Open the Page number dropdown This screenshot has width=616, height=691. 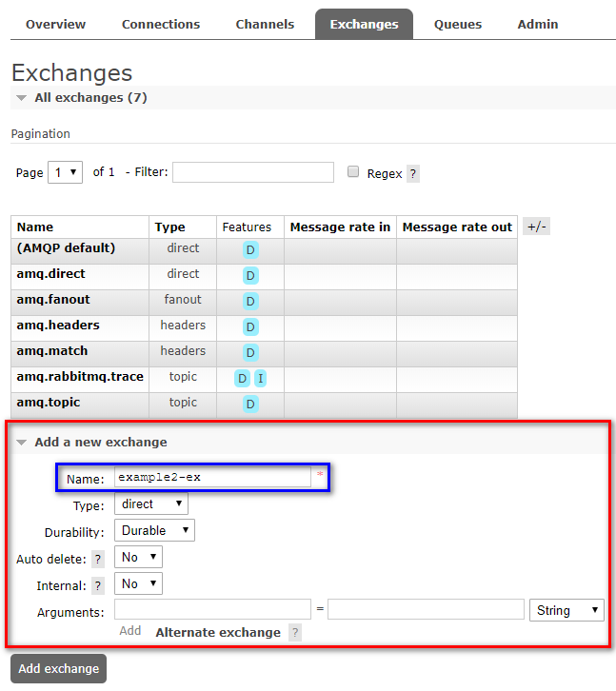(x=65, y=173)
